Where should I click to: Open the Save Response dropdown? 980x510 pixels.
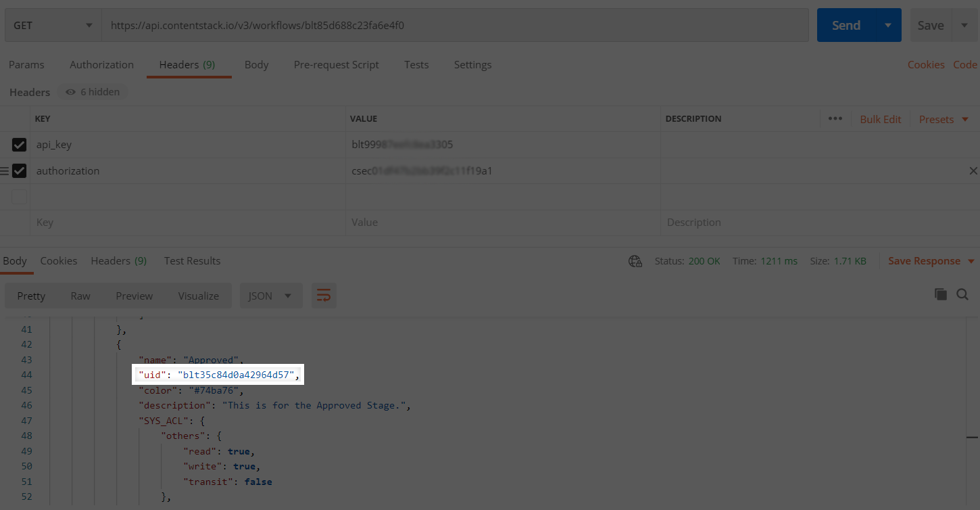(931, 261)
